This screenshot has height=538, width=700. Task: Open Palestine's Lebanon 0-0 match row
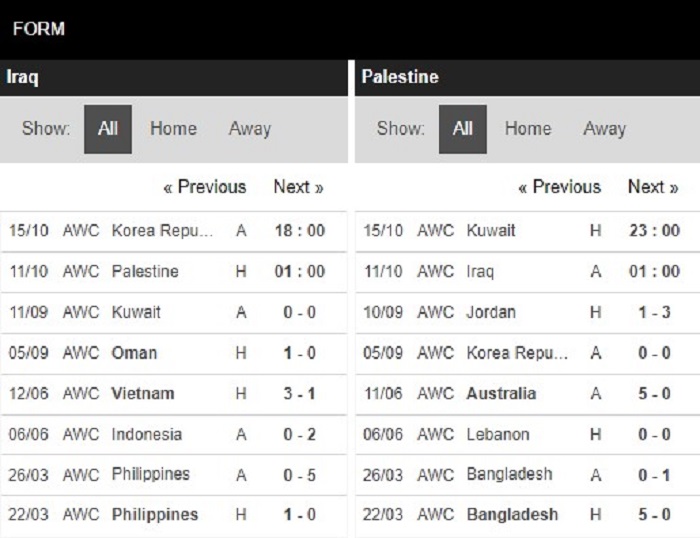(x=528, y=434)
